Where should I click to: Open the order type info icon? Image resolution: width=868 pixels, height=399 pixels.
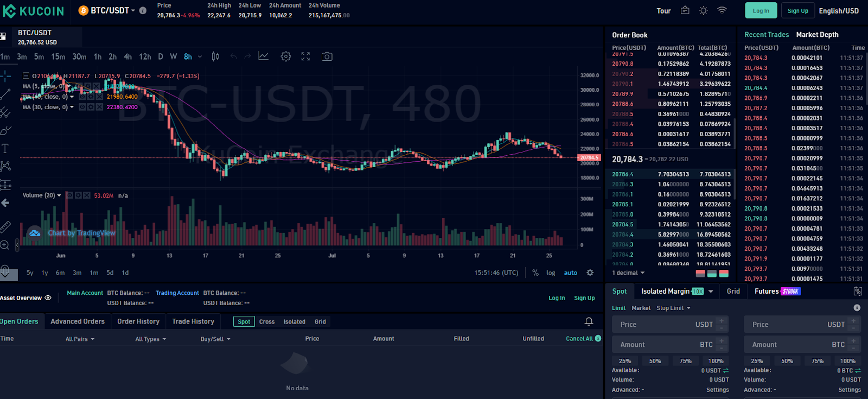pos(857,308)
